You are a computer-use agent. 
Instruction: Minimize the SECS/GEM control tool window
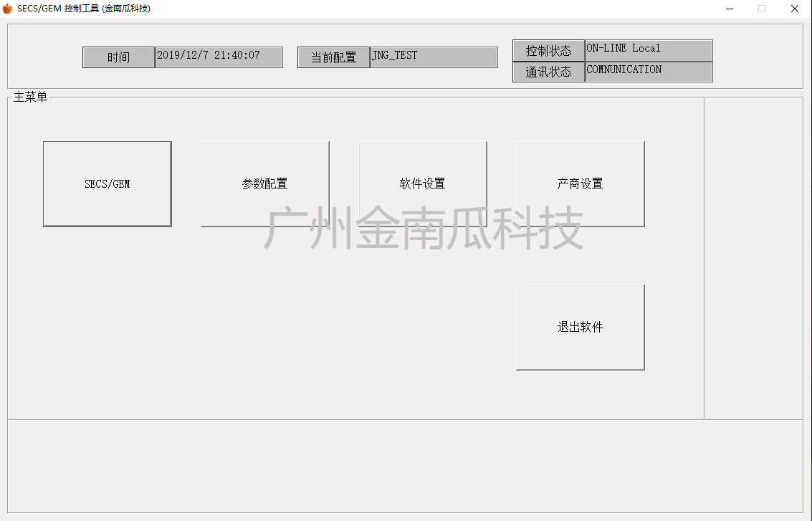pos(729,9)
